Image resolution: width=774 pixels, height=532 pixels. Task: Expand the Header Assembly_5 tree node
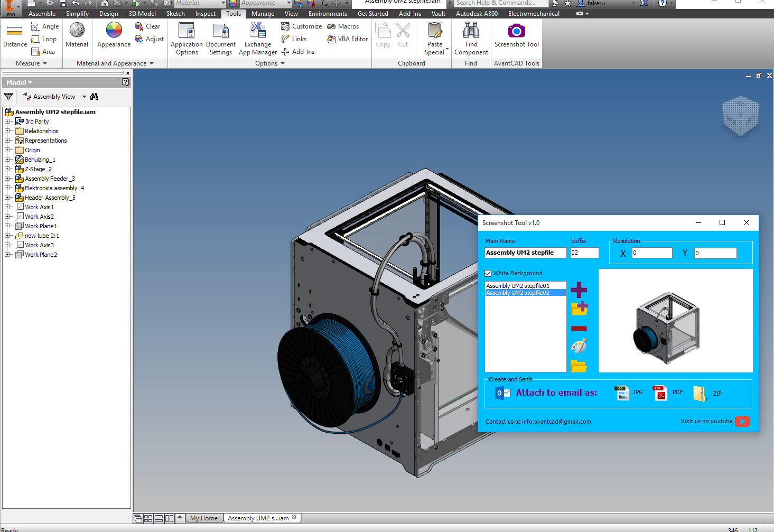7,198
